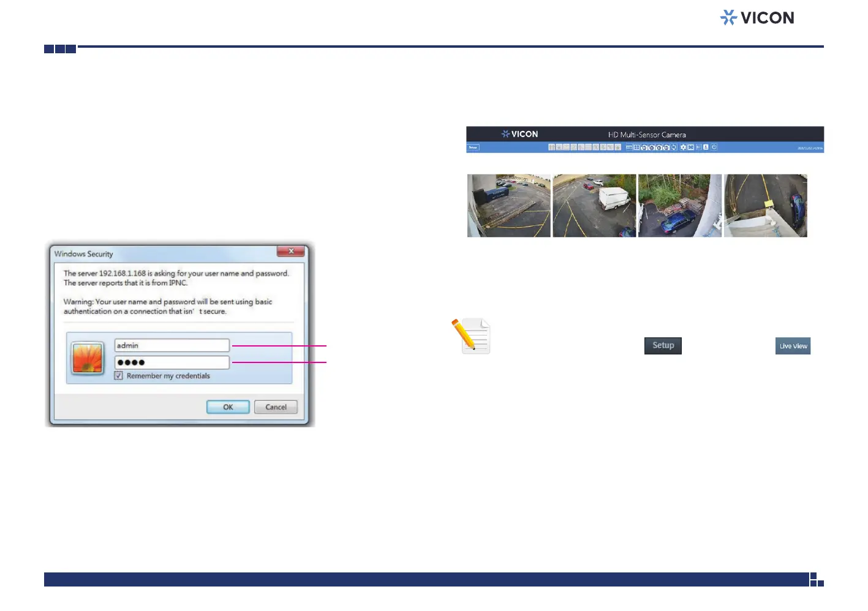Select the quad grid layout icon

[x=636, y=148]
